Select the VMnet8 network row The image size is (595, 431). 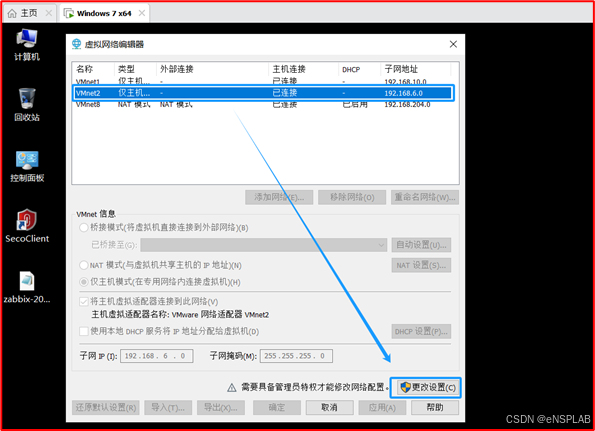point(263,104)
